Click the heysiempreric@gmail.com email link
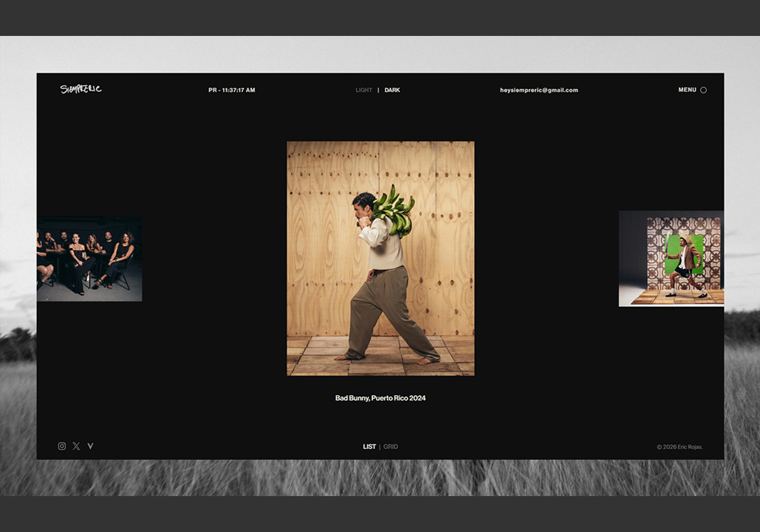The height and width of the screenshot is (532, 760). [x=539, y=90]
